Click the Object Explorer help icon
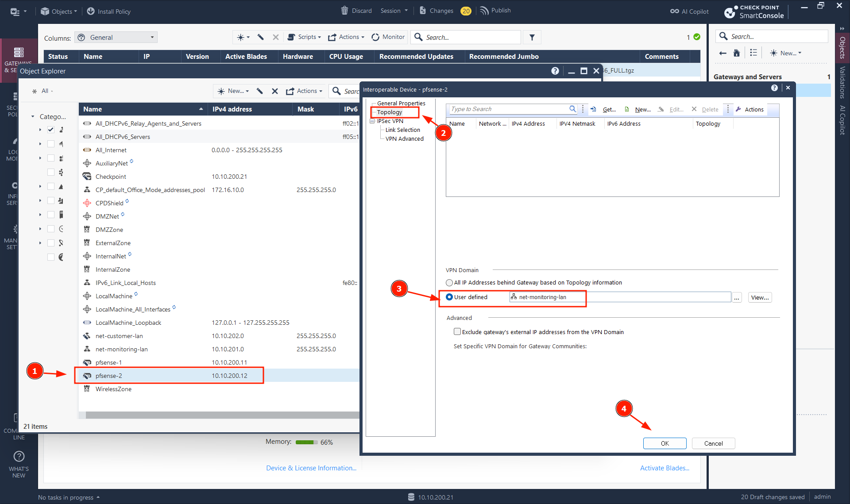The image size is (850, 504). 555,71
